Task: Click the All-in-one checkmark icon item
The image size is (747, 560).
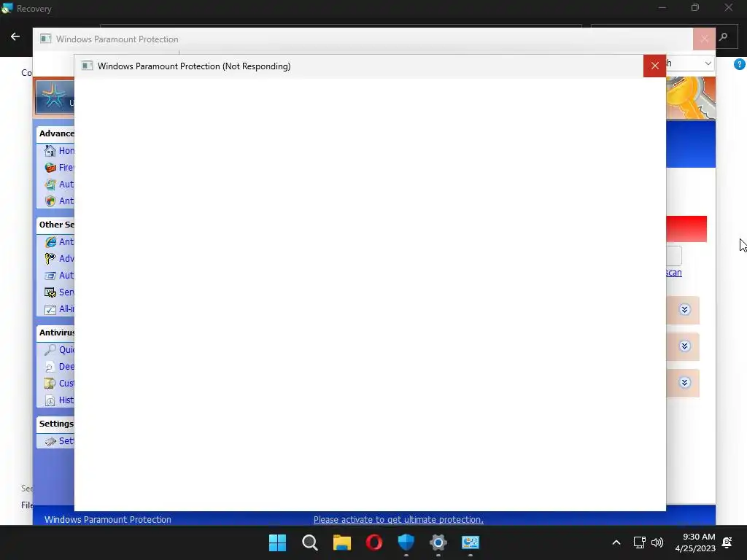Action: point(50,309)
